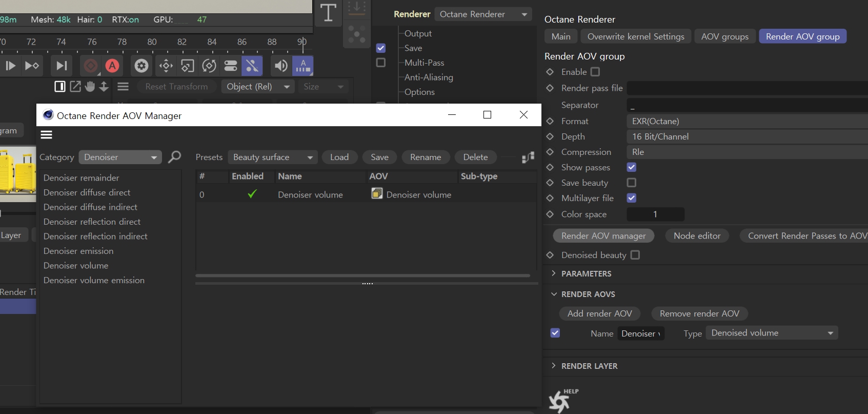Toggle the sound speaker icon

pyautogui.click(x=281, y=66)
